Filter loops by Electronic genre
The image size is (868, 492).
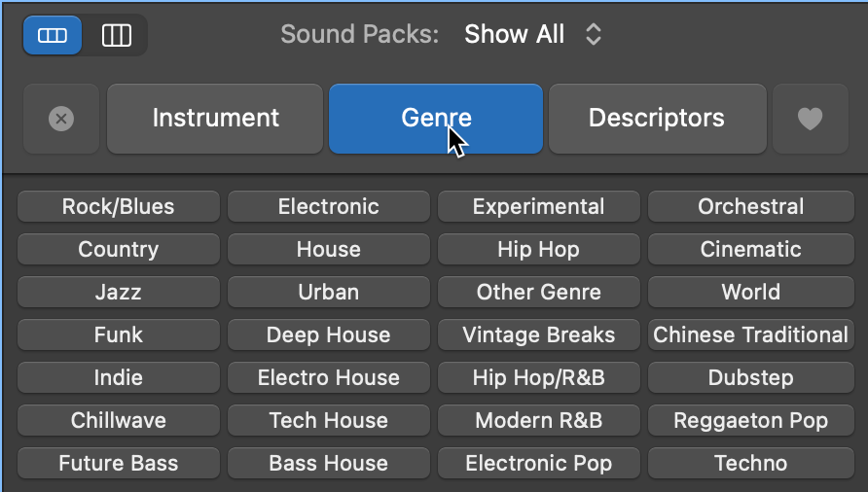pos(329,206)
